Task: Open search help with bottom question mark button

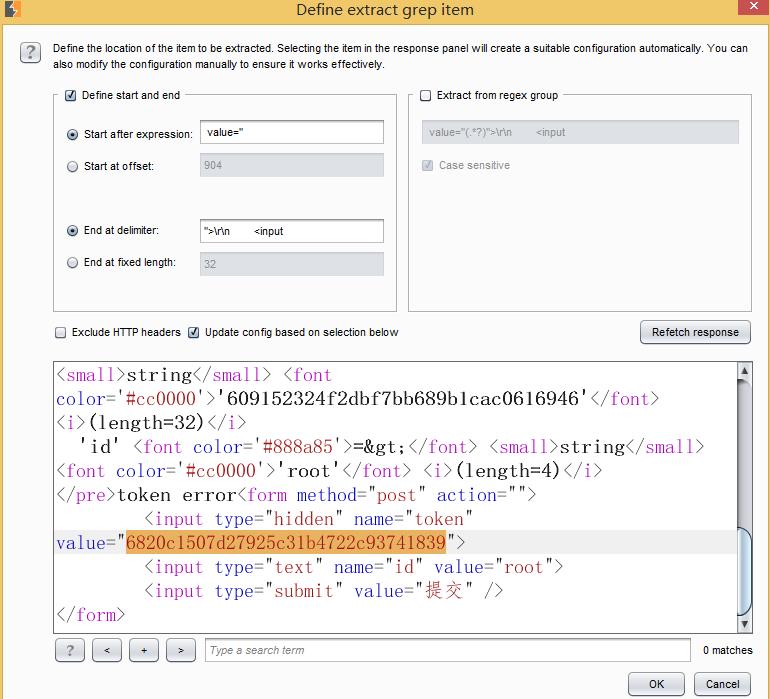Action: click(69, 650)
